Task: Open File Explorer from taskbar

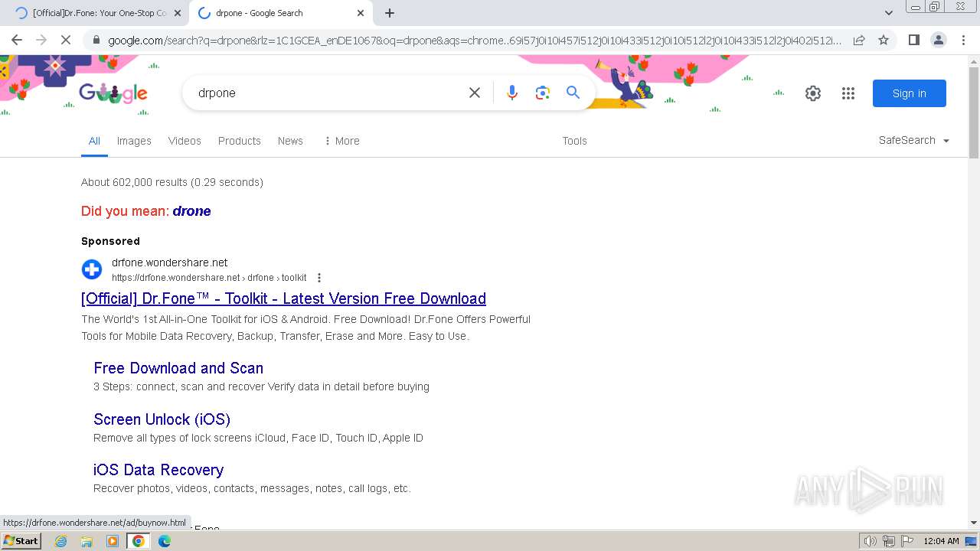Action: (x=87, y=541)
